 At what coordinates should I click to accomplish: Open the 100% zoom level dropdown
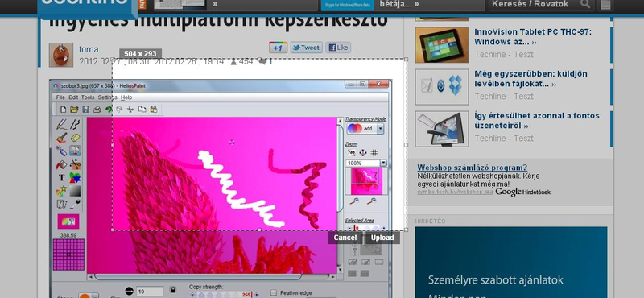pos(383,163)
